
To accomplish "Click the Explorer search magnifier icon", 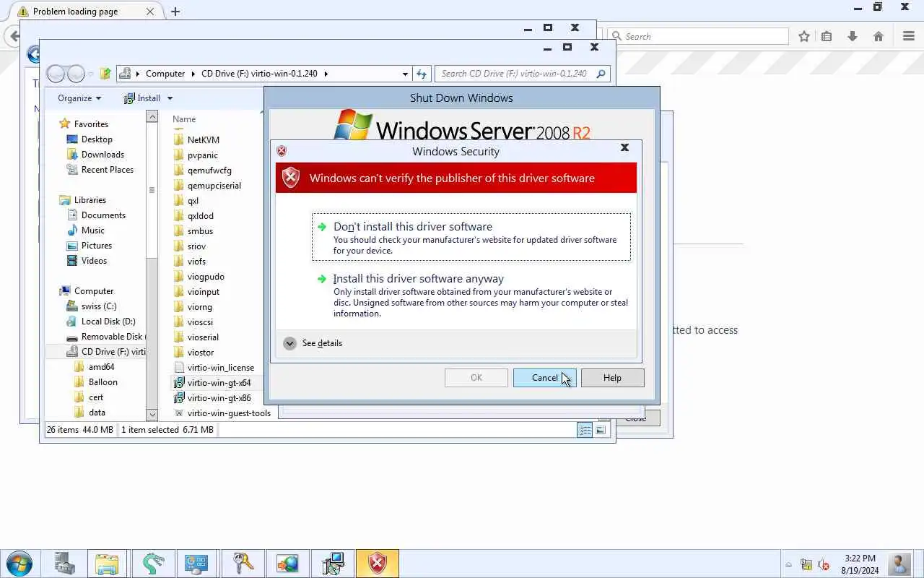I will coord(601,74).
